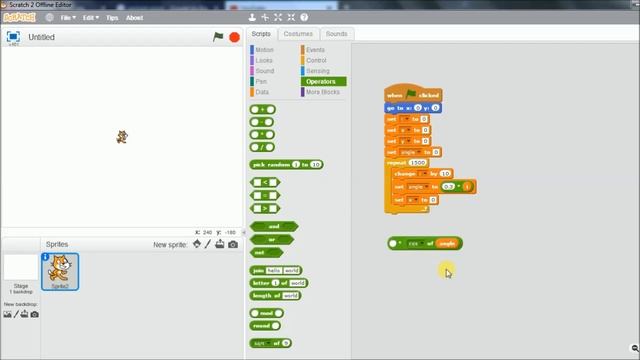Switch stage to full screen mode
This screenshot has width=640, height=360.
tap(13, 37)
